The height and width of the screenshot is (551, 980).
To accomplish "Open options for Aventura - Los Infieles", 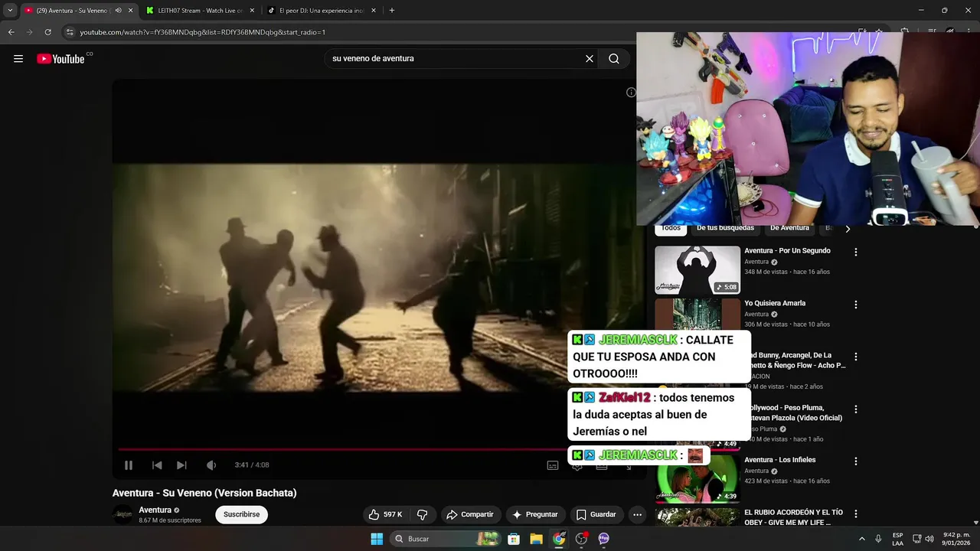I will (856, 461).
